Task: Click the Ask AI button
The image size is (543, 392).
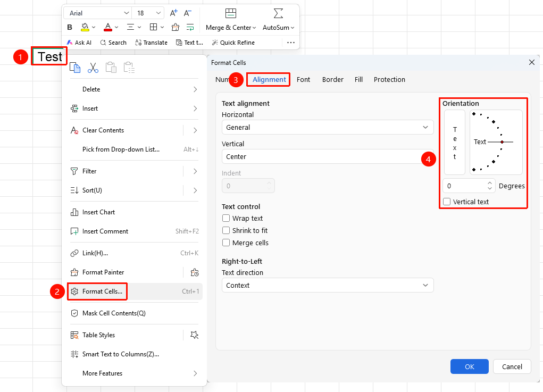Action: pos(79,43)
